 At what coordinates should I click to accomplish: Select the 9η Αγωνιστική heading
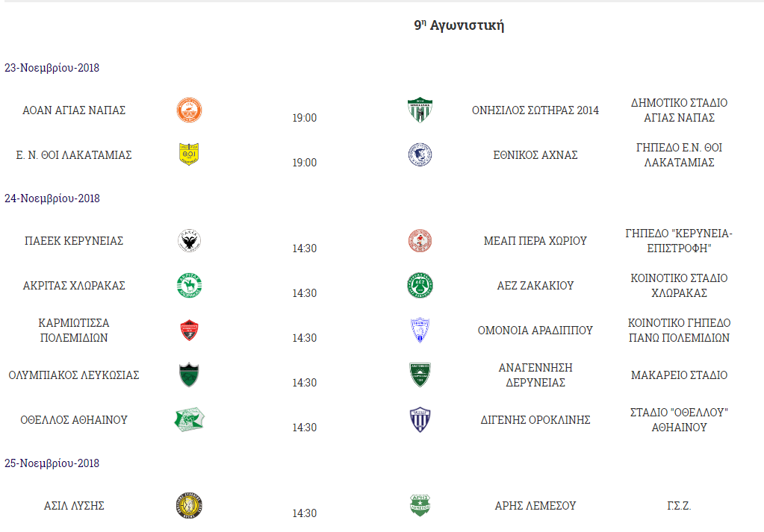[x=459, y=25]
